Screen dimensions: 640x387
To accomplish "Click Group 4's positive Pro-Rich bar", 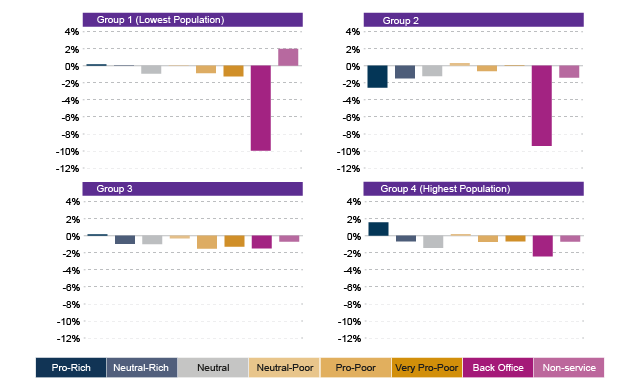I will [x=378, y=229].
